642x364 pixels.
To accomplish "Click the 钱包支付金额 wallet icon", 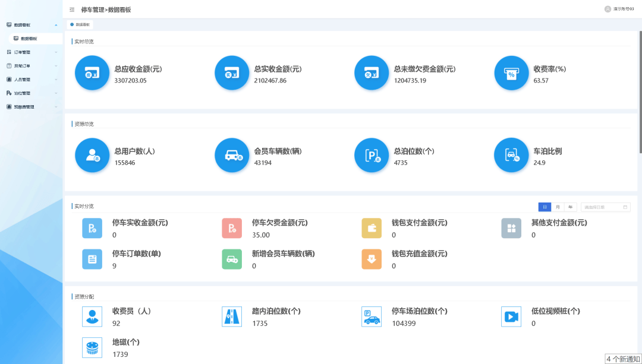I will point(372,228).
